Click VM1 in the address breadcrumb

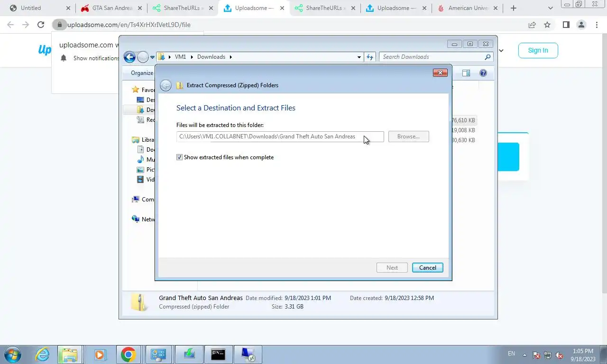pyautogui.click(x=180, y=57)
